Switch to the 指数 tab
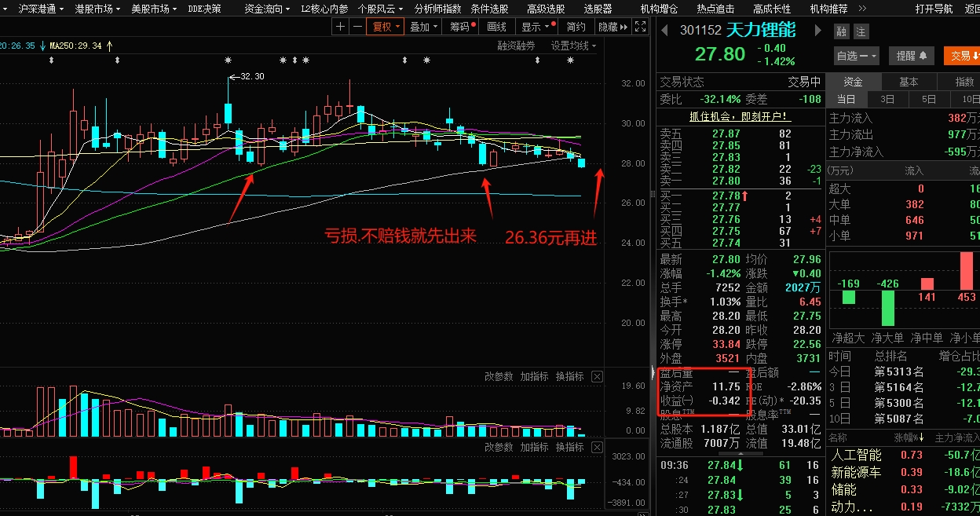The image size is (980, 516). pyautogui.click(x=964, y=82)
